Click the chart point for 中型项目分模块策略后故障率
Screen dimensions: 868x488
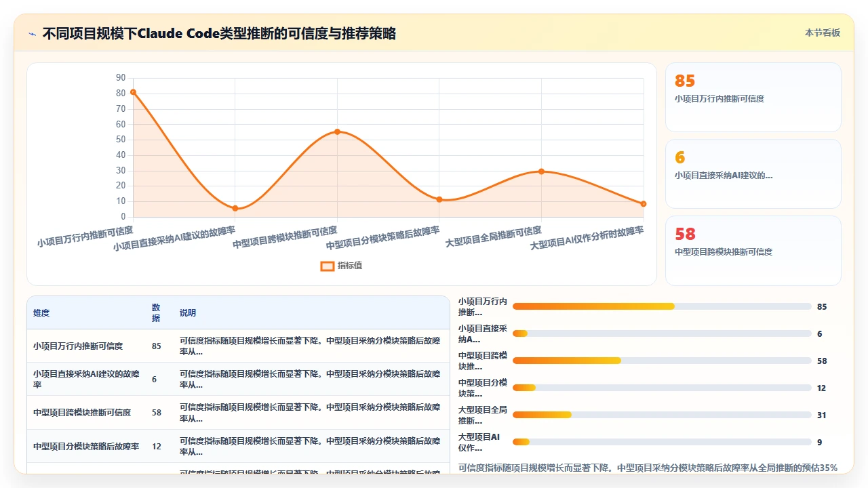(x=439, y=199)
